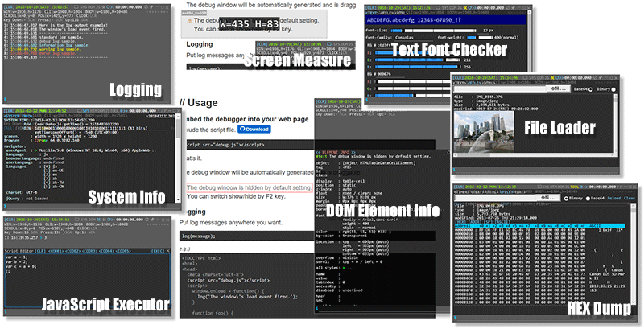Open the HTML tab in Text Font Checker
Screen dimensions: 644x329
(402, 13)
